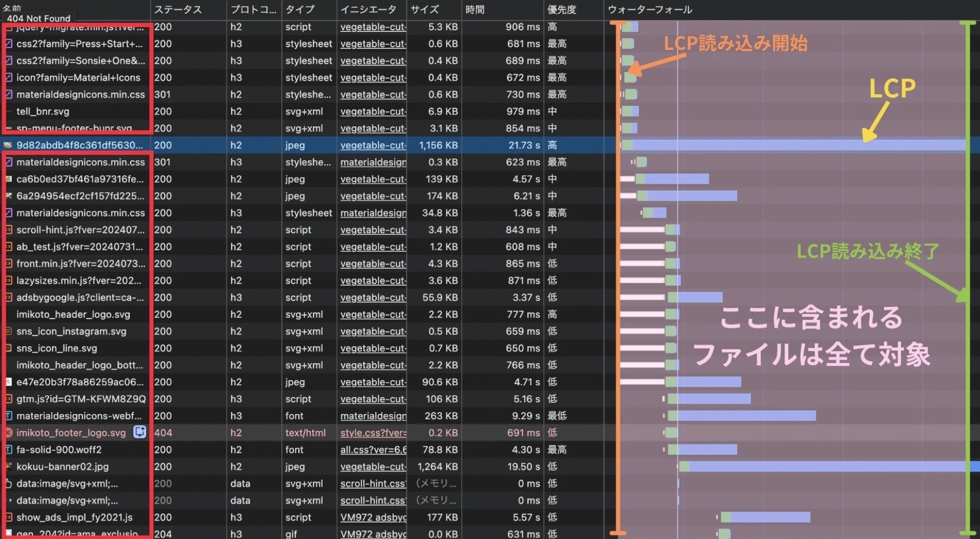Click the script icon beside gtm.js?id=GTM-KFWM8Z9Q
The width and height of the screenshot is (980, 539).
tap(9, 399)
